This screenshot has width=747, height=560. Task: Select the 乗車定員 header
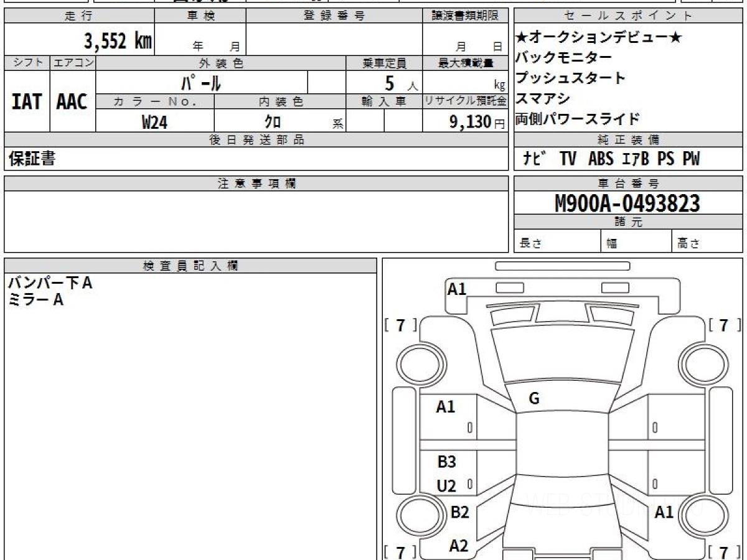coord(384,63)
